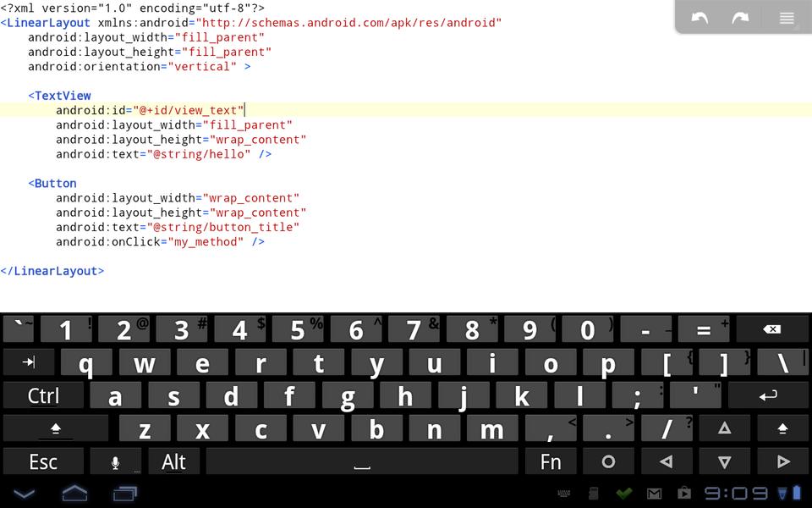Screen dimensions: 812x508
Task: Tap the backslash key
Action: pos(782,362)
